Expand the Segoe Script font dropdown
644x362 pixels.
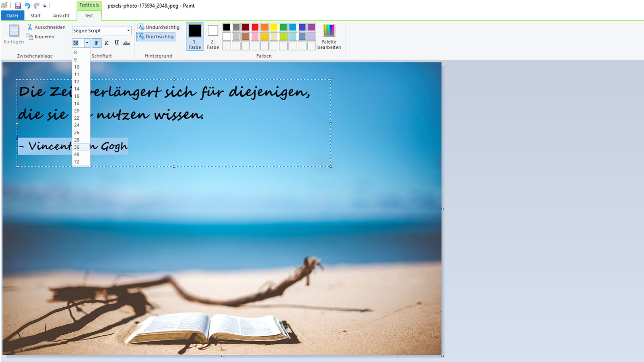pos(128,31)
